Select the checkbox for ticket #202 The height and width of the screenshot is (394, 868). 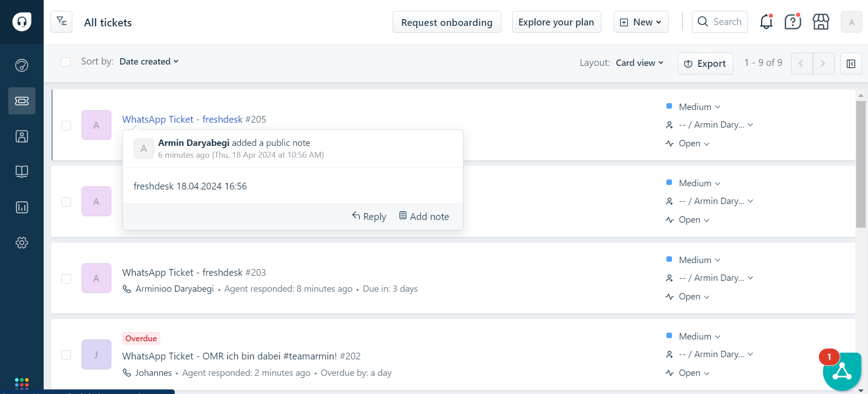(x=66, y=355)
